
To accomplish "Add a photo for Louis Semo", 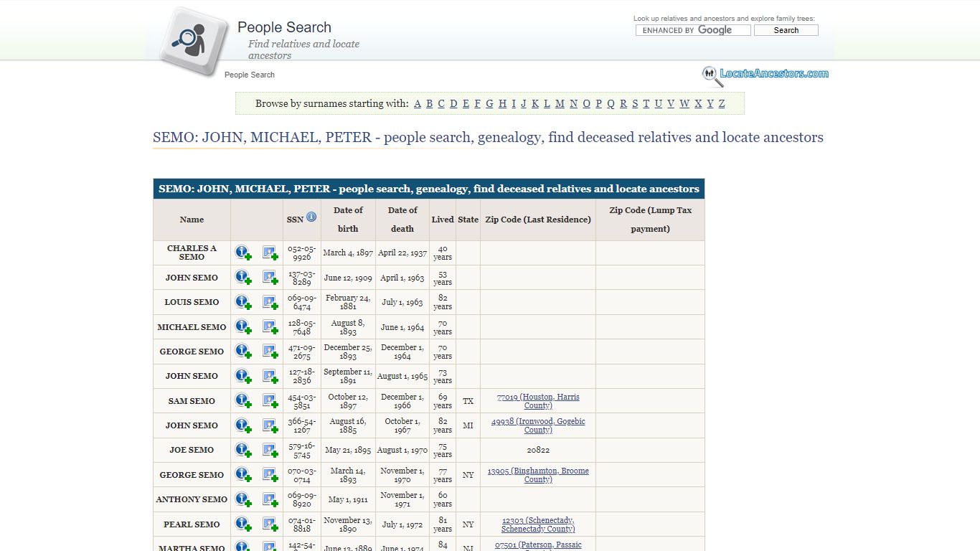I will (270, 302).
